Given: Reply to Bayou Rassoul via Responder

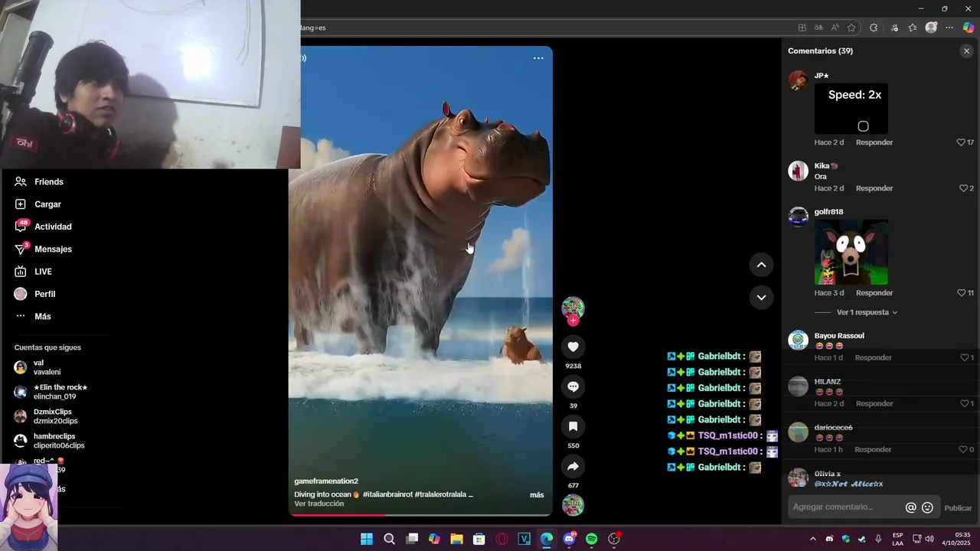Looking at the screenshot, I should 874,357.
